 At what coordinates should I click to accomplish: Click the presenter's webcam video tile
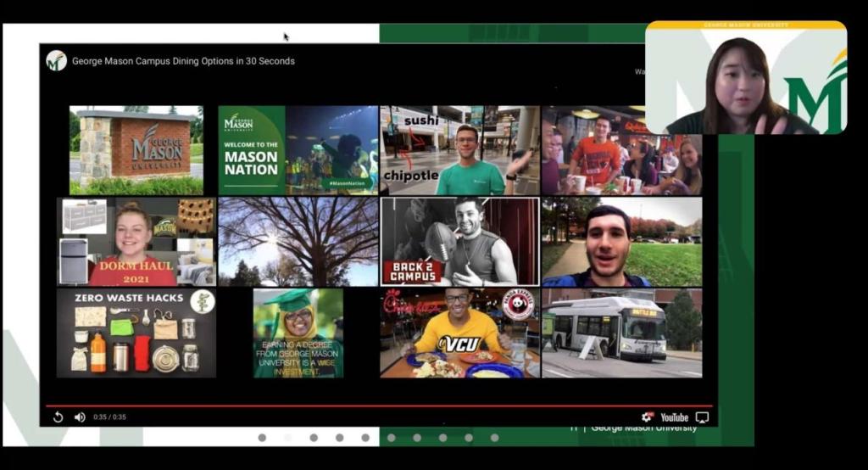pyautogui.click(x=746, y=78)
